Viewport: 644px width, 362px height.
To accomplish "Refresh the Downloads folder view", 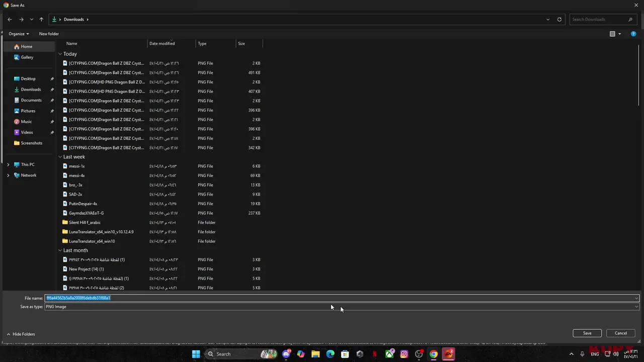I will [x=559, y=19].
